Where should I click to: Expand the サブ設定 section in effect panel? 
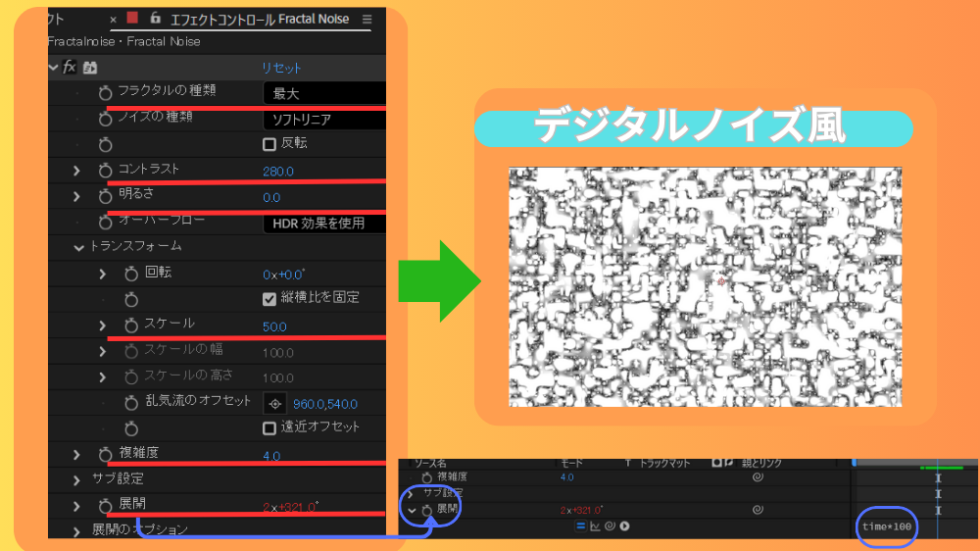(x=77, y=479)
